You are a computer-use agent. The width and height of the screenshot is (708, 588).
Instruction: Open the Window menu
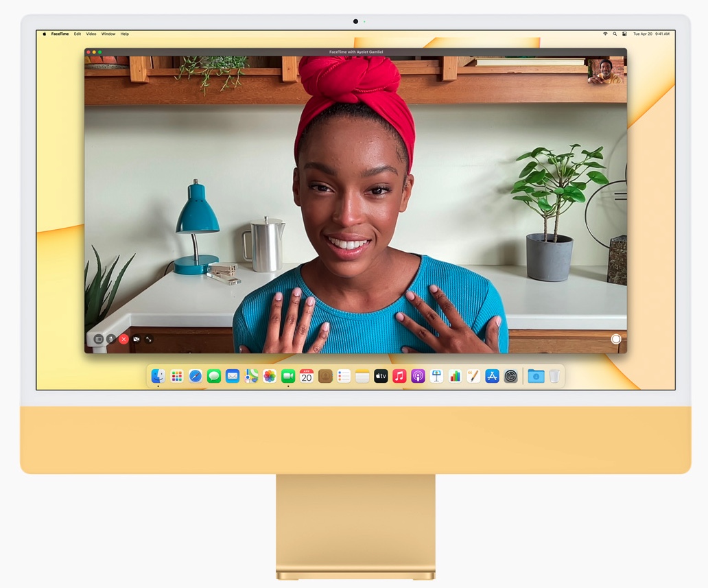(x=108, y=34)
